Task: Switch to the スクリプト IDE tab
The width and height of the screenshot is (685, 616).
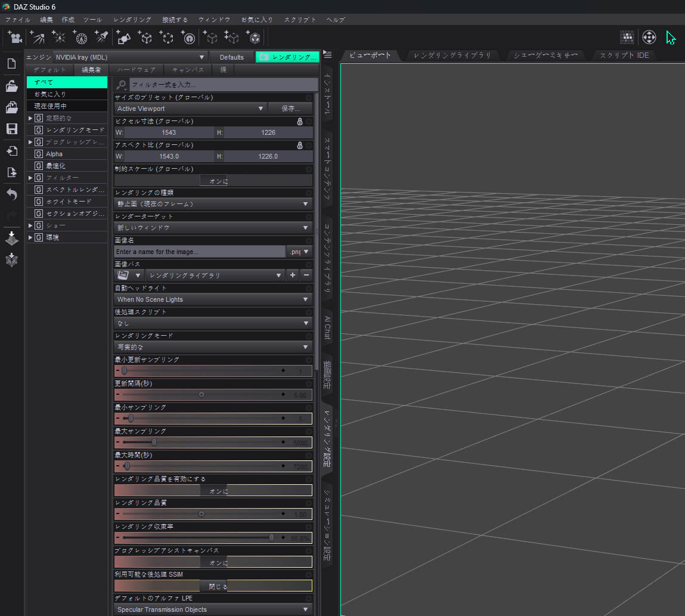Action: pyautogui.click(x=624, y=55)
